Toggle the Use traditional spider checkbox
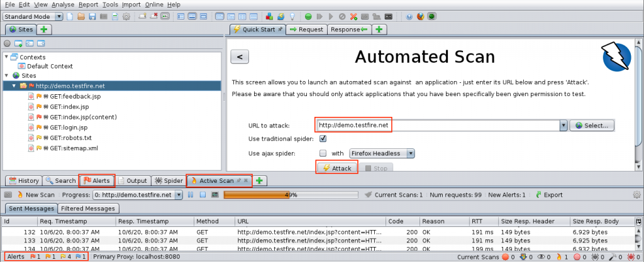The image size is (644, 262). coord(323,139)
